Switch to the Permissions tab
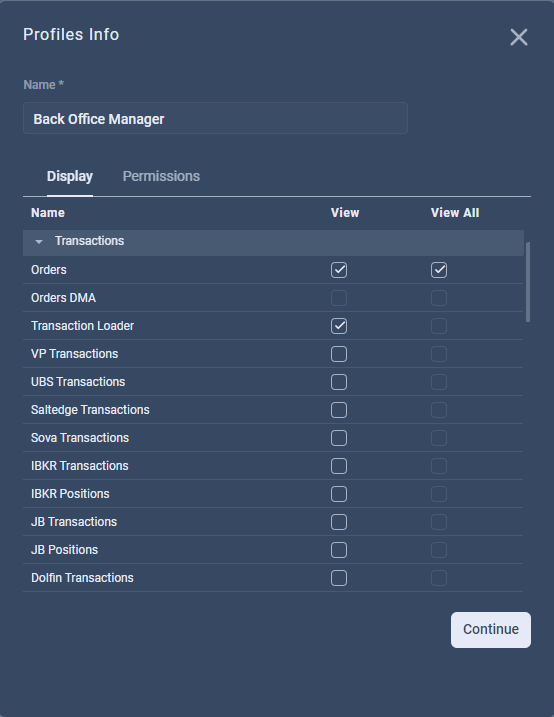The image size is (554, 717). click(161, 177)
